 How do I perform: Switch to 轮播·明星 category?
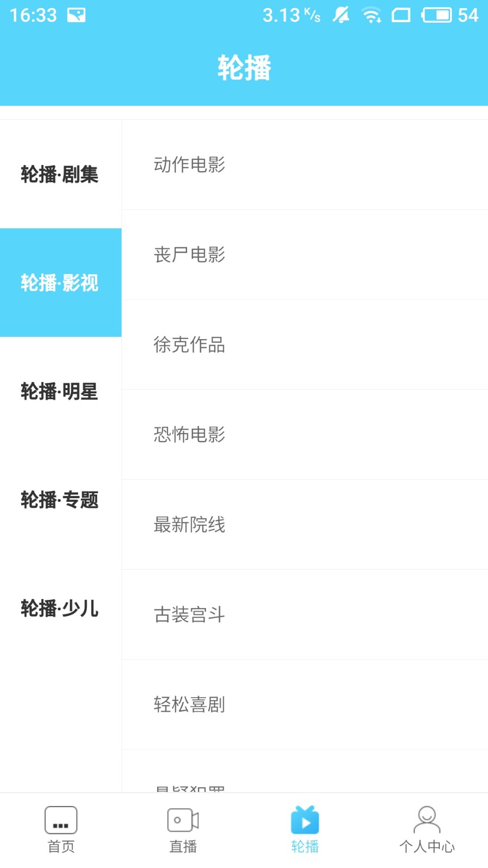click(61, 391)
